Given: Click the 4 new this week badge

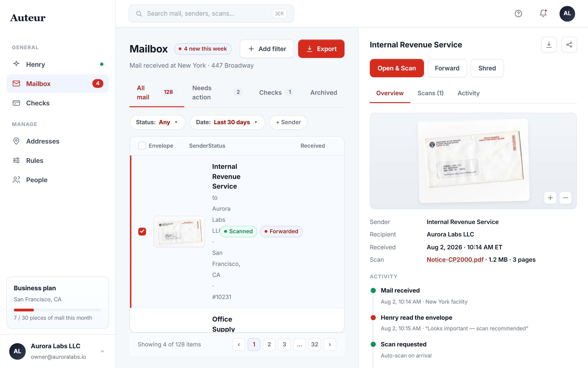Looking at the screenshot, I should [x=203, y=49].
